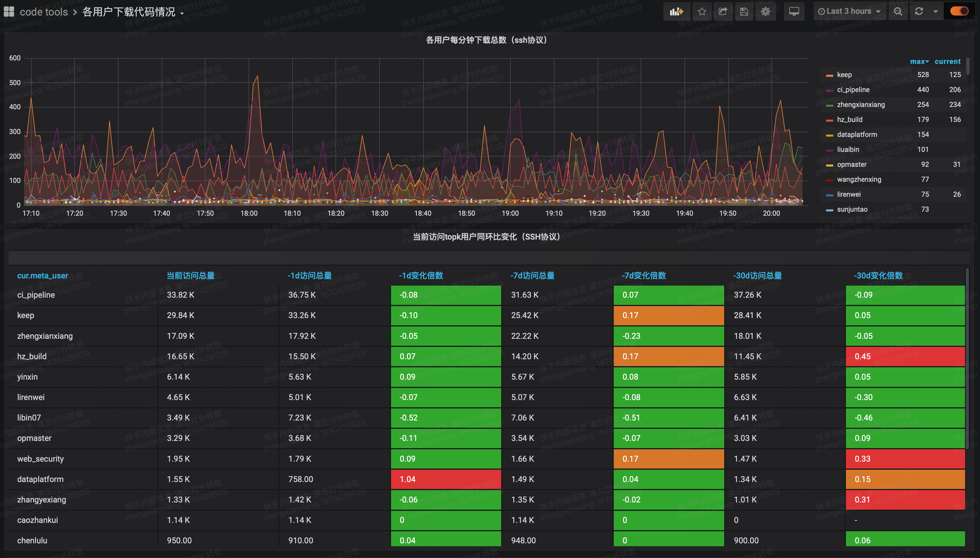This screenshot has width=980, height=558.
Task: Click the libin07 user cell
Action: (83, 418)
